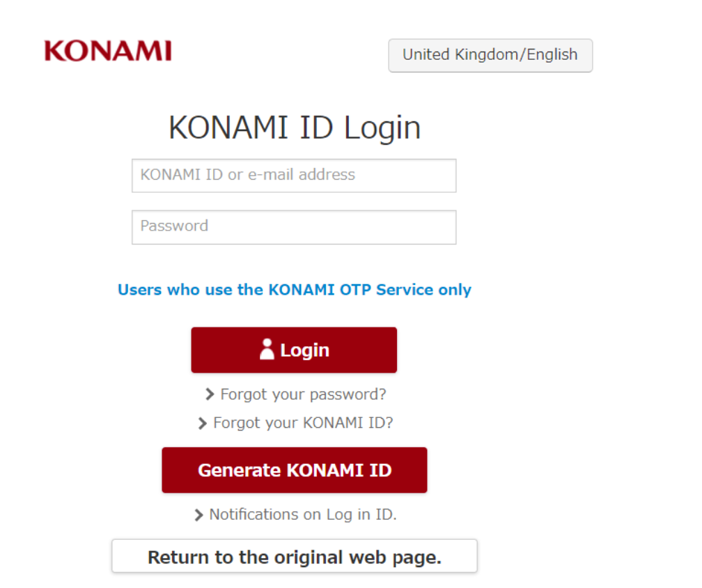Click the KONAMI ID Login page heading

[x=293, y=126]
